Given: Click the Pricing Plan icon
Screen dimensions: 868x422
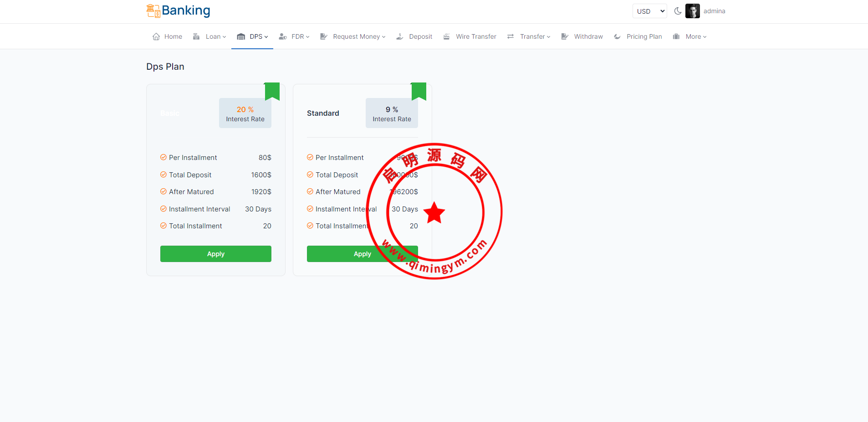Looking at the screenshot, I should pos(618,36).
